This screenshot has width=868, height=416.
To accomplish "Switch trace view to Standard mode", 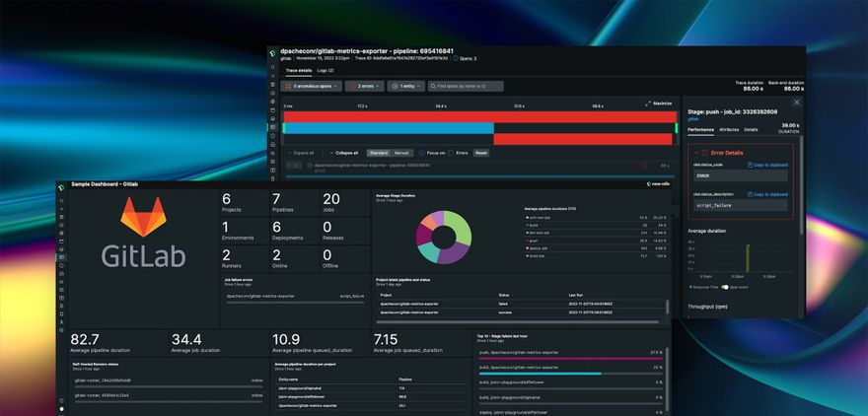I will tap(378, 153).
